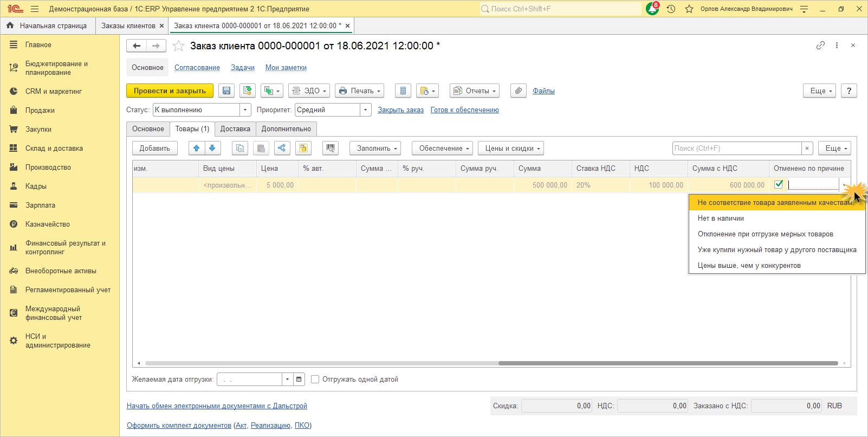868x437 pixels.
Task: Open Казначейство section in sidebar
Action: (48, 224)
